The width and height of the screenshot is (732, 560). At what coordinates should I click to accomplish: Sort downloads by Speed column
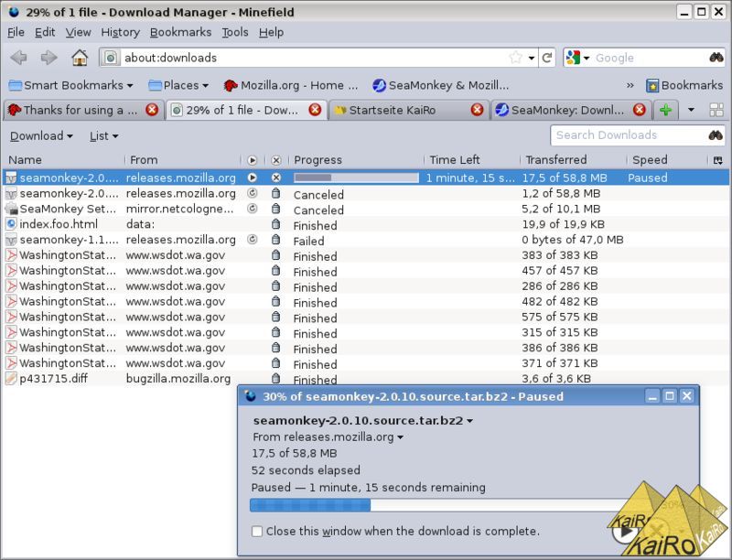click(668, 160)
